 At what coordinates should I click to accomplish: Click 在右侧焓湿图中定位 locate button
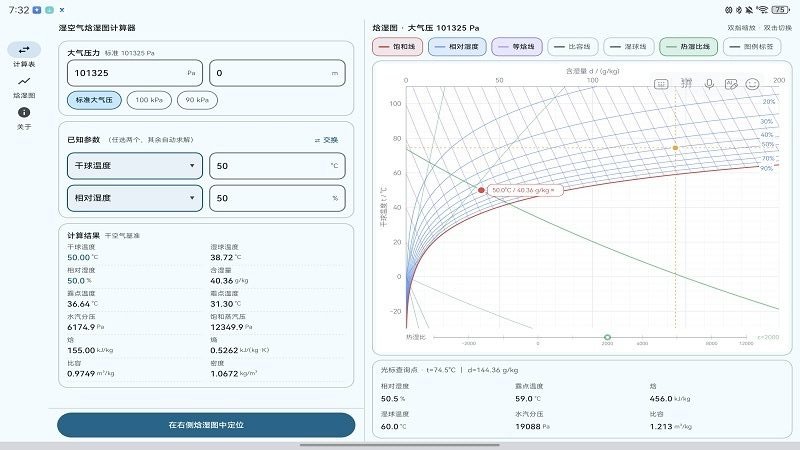pos(206,425)
